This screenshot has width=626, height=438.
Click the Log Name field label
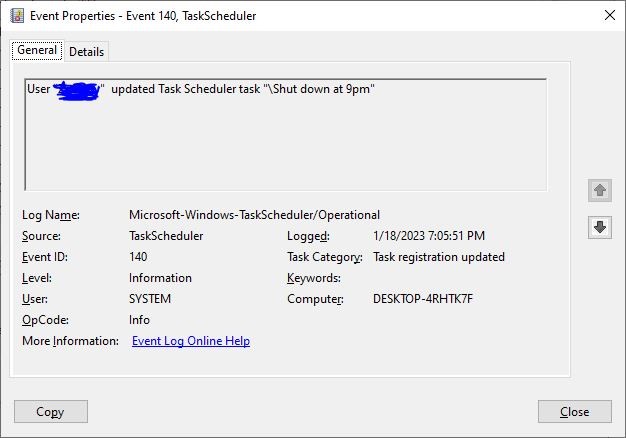(x=51, y=215)
